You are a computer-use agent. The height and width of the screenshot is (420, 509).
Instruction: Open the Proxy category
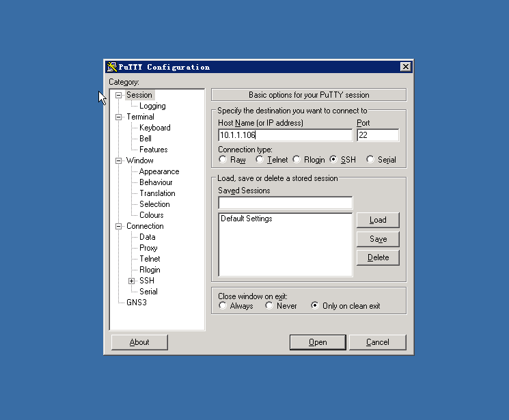[148, 248]
